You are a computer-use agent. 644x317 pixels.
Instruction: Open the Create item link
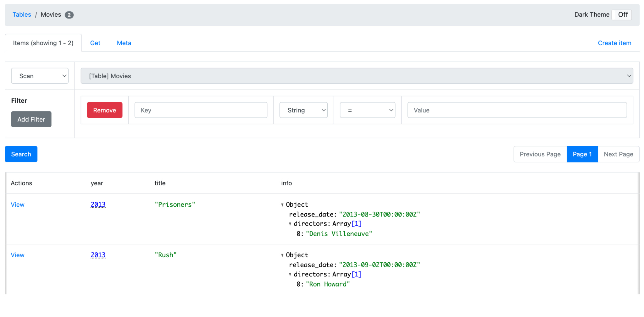coord(614,43)
